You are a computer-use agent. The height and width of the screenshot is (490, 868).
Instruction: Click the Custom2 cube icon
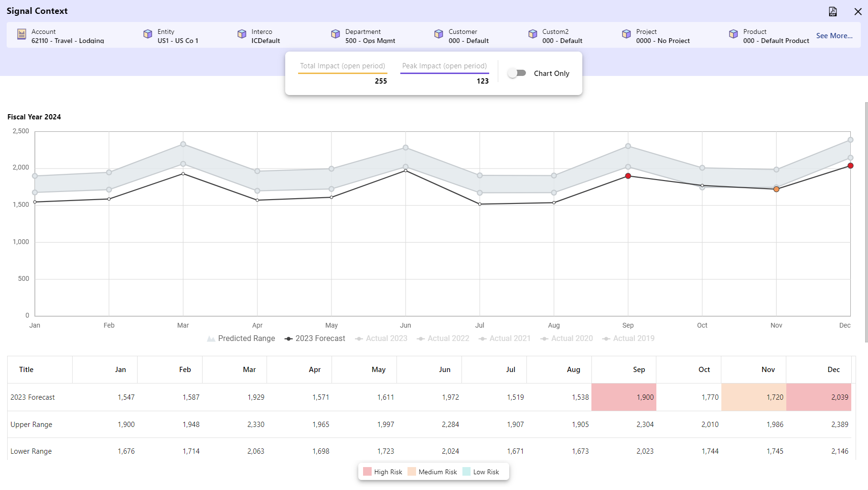click(533, 34)
